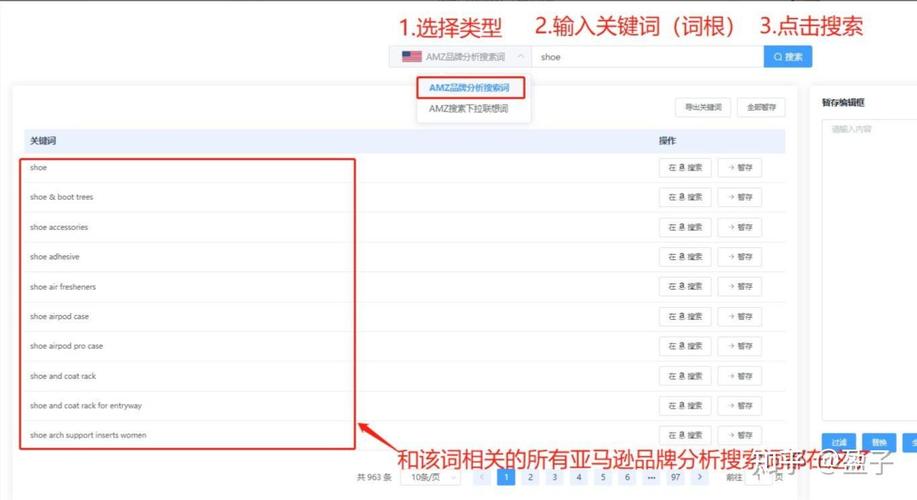Click the keyword input field containing shoe
Viewport: 917px width, 500px height.
[x=647, y=57]
